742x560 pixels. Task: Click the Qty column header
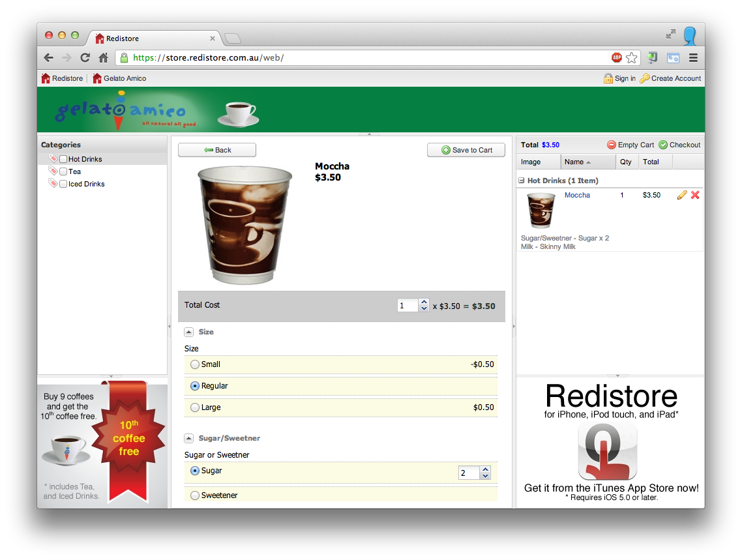point(627,162)
